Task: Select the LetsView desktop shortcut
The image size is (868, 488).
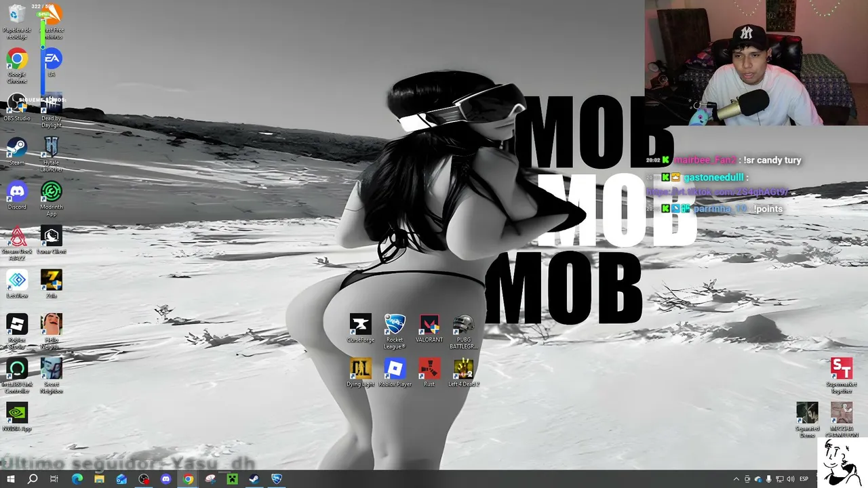Action: coord(17,284)
